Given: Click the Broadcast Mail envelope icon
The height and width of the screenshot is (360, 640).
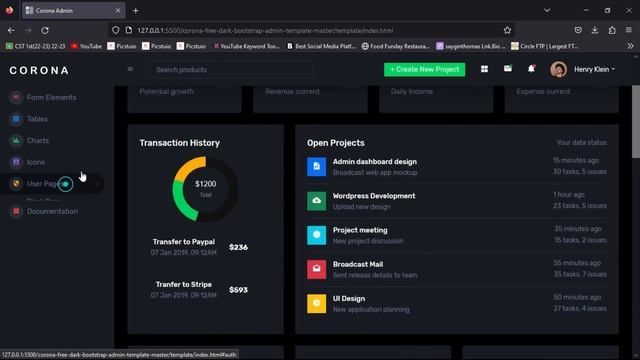Looking at the screenshot, I should click(316, 269).
